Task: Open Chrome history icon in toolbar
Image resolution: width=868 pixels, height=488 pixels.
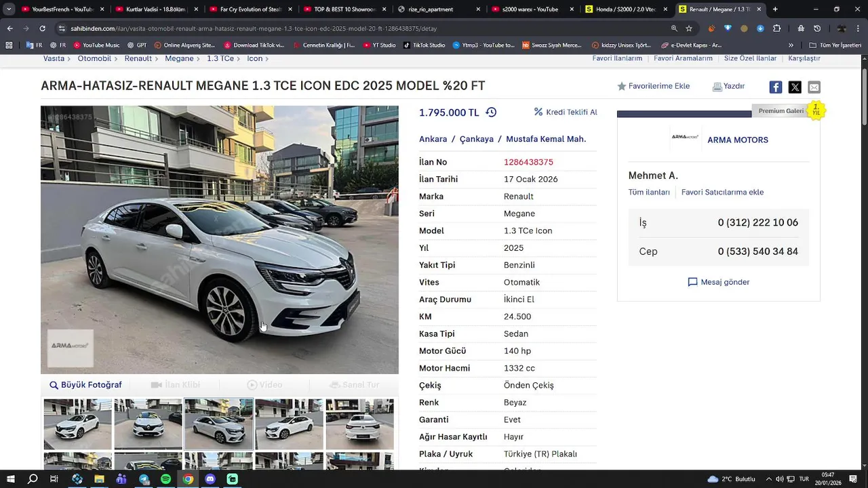Action: 817,28
